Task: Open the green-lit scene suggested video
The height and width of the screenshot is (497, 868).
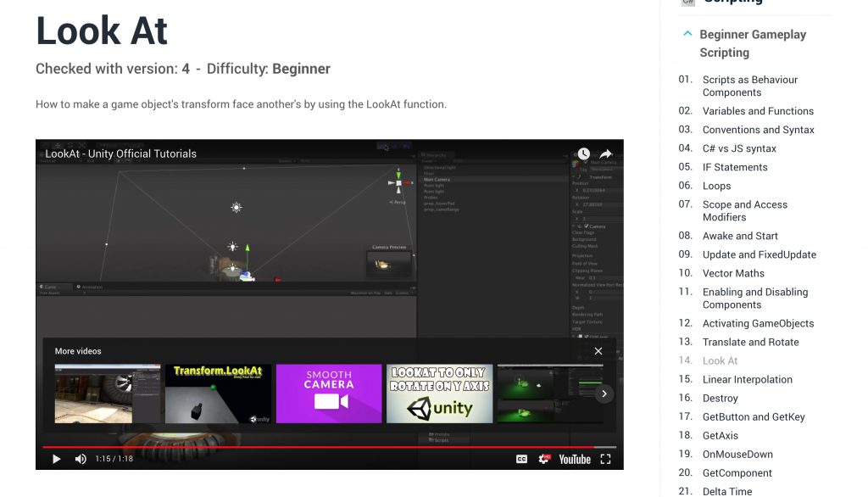Action: tap(550, 394)
